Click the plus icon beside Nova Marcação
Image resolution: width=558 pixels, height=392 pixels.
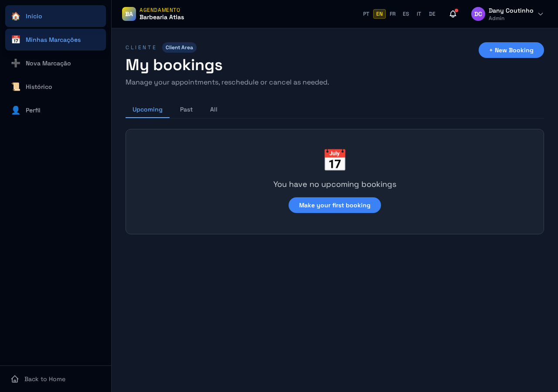point(16,63)
